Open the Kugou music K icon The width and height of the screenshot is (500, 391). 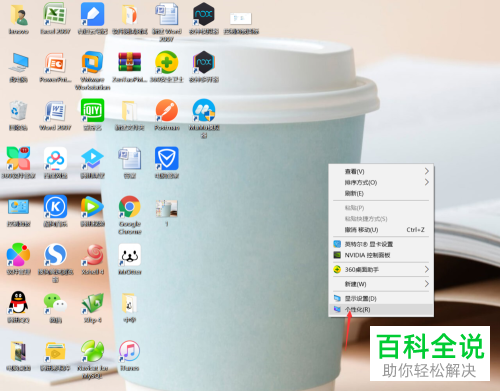(x=55, y=207)
